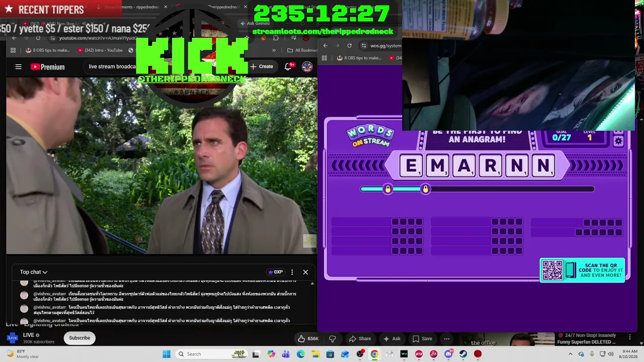Image resolution: width=644 pixels, height=362 pixels.
Task: Click the Words on Stream logo
Action: [370, 136]
